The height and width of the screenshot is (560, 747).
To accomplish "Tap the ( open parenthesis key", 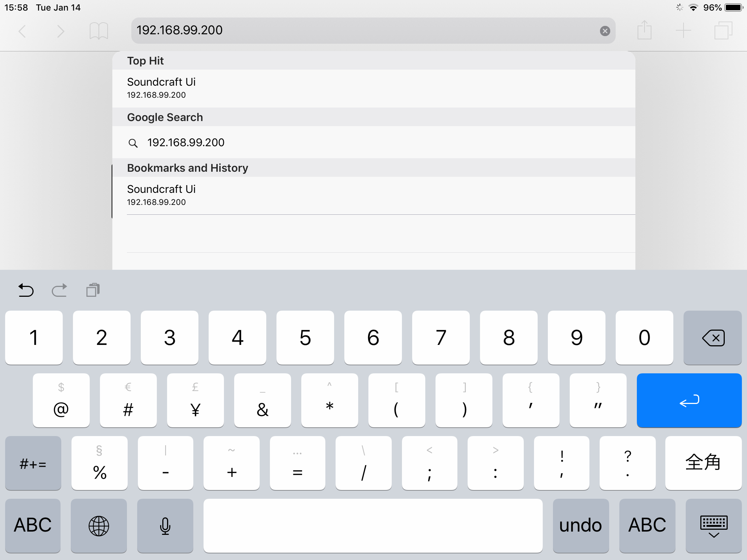I will (397, 400).
